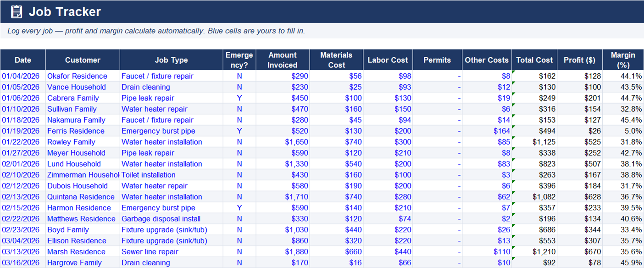Select the Customer column header
Image resolution: width=644 pixels, height=268 pixels.
(x=83, y=60)
